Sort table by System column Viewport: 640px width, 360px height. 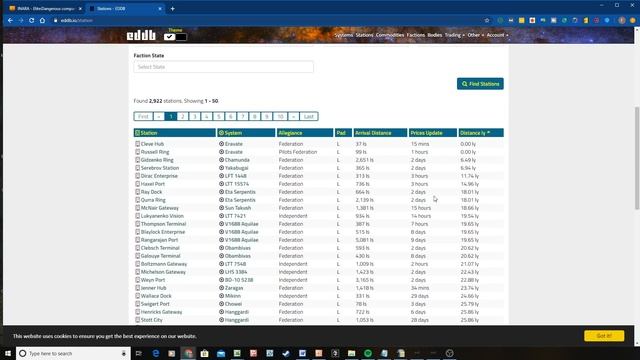pos(246,133)
